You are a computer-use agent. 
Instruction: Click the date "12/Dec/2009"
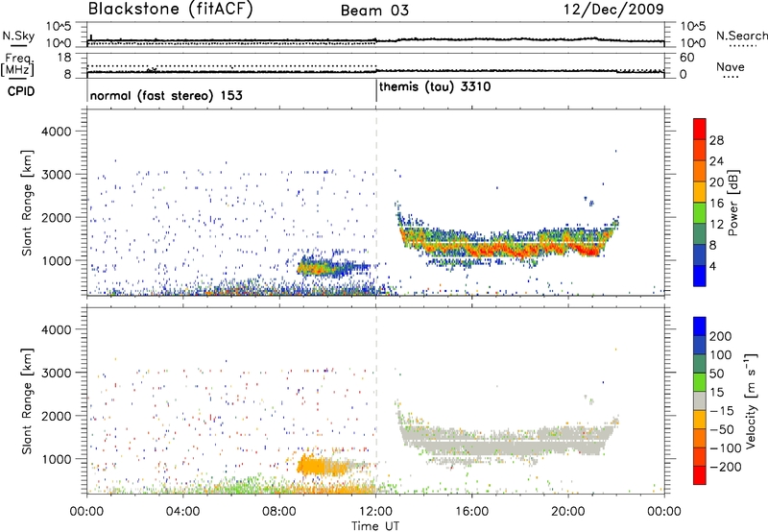(613, 10)
